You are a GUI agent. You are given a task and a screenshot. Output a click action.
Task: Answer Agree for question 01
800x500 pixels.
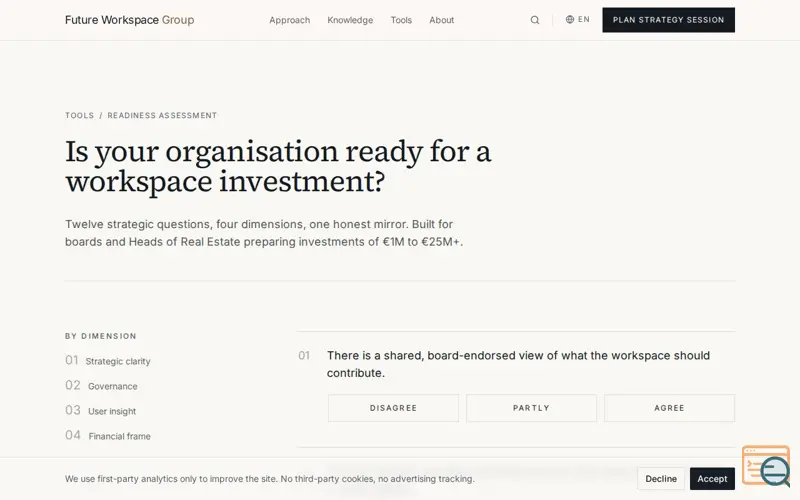(x=669, y=408)
